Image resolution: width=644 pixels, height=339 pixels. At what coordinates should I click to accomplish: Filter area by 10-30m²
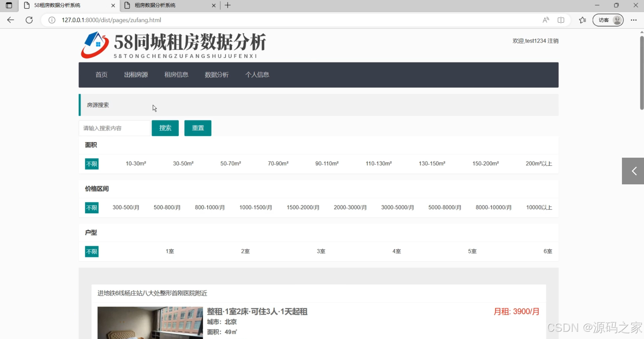coord(136,163)
